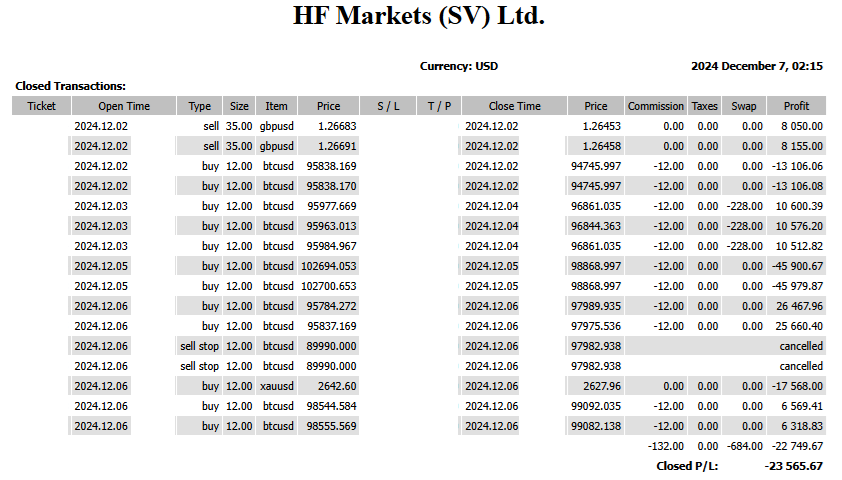Viewport: 842px width, 480px height.
Task: Select the Type column header
Action: [199, 106]
